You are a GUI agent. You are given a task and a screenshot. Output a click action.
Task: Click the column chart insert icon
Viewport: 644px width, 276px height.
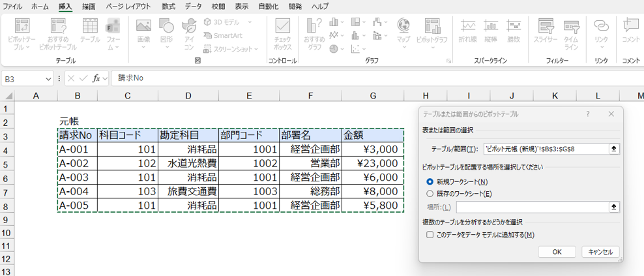[x=334, y=22]
